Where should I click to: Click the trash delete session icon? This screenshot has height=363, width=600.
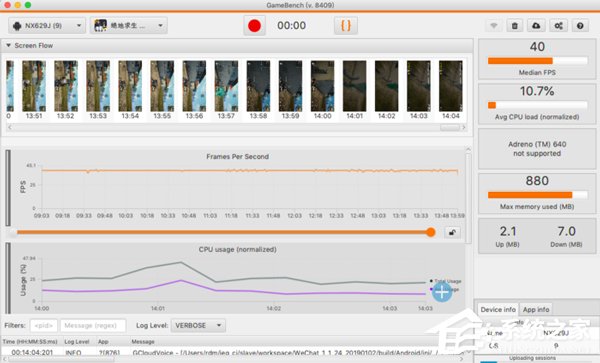[x=515, y=26]
